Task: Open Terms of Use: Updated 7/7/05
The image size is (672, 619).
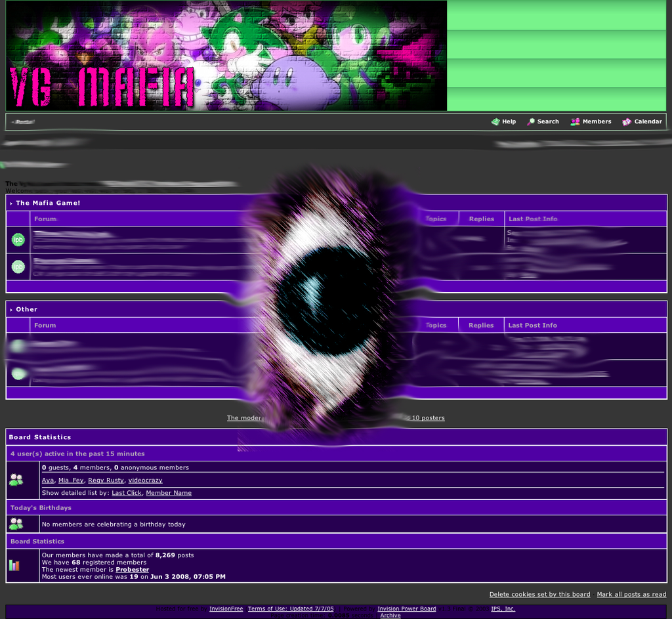Action: (291, 608)
